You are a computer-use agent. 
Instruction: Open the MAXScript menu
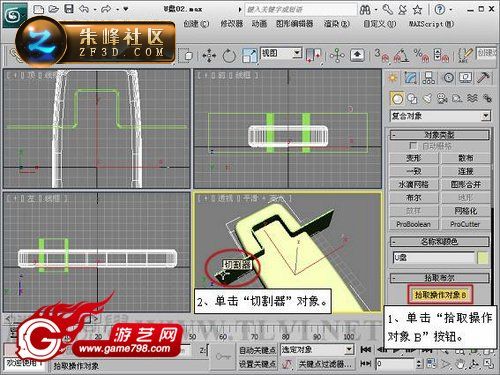pos(431,24)
